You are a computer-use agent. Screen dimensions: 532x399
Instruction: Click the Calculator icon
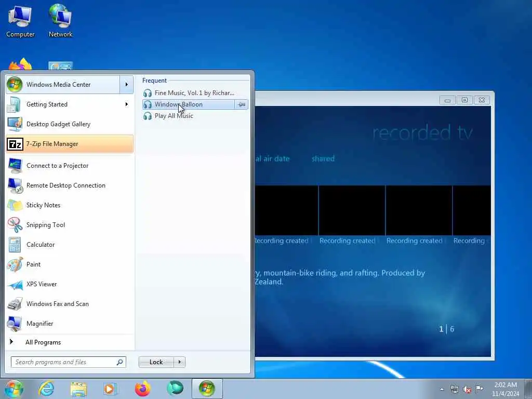coord(15,245)
